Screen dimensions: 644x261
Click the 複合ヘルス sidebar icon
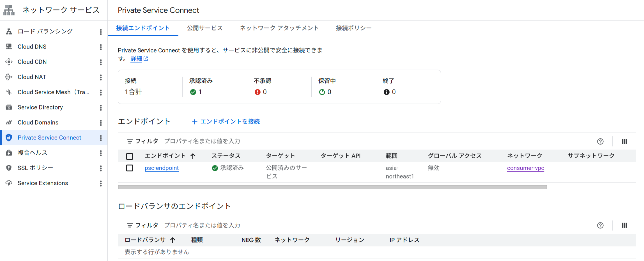tap(9, 153)
